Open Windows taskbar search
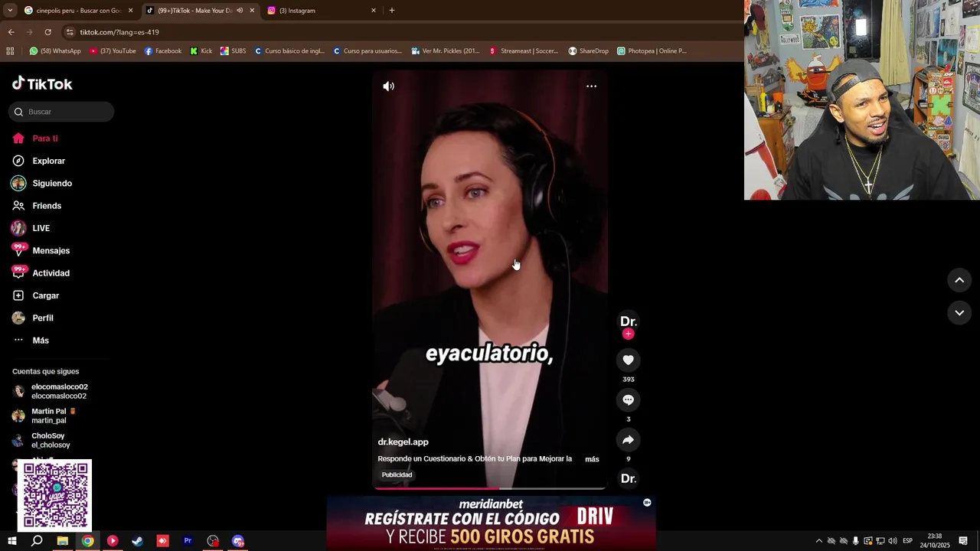980x551 pixels. tap(37, 541)
